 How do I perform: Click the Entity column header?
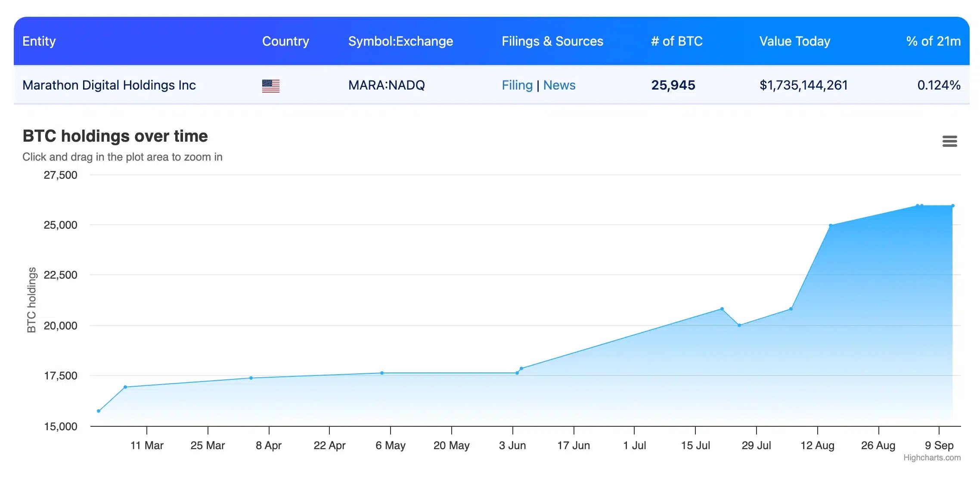tap(39, 41)
